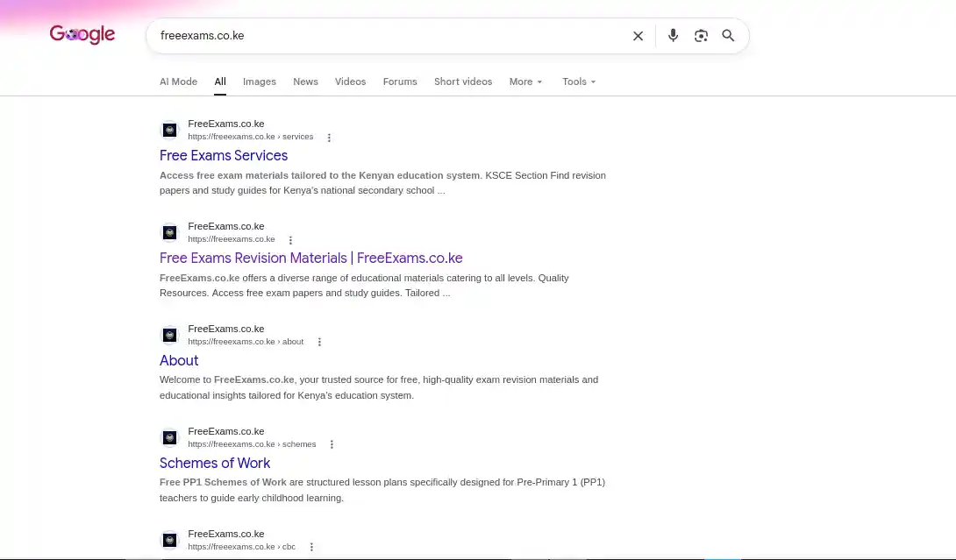956x560 pixels.
Task: Click the magnifying glass search icon
Action: [x=728, y=35]
